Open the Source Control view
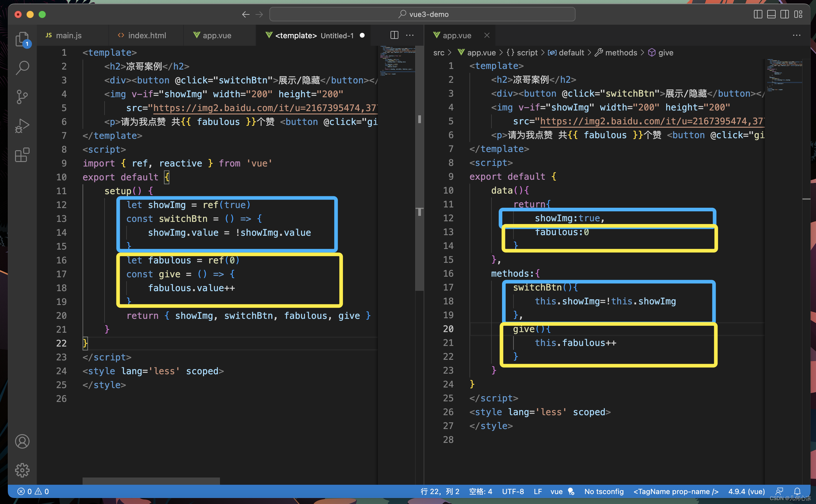 [x=22, y=97]
